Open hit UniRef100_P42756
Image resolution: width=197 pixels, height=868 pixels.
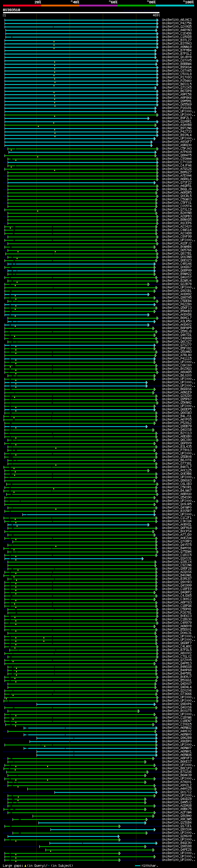point(177,23)
